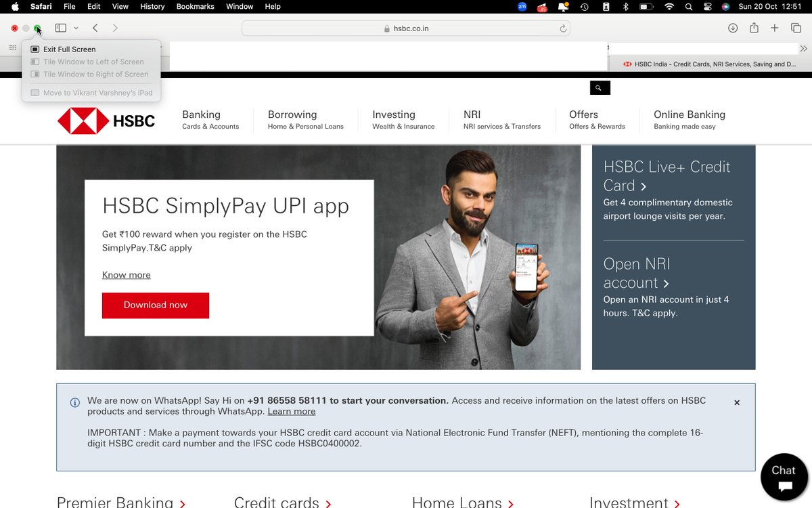Screen dimensions: 812x508
Task: Click the menu bar date and time
Action: (x=771, y=7)
